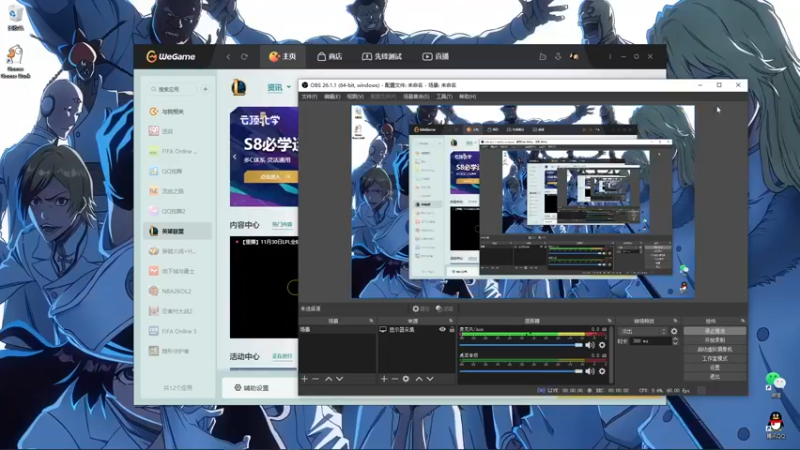Open the WeGame logo in the title bar
This screenshot has width=800, height=450.
pos(171,57)
